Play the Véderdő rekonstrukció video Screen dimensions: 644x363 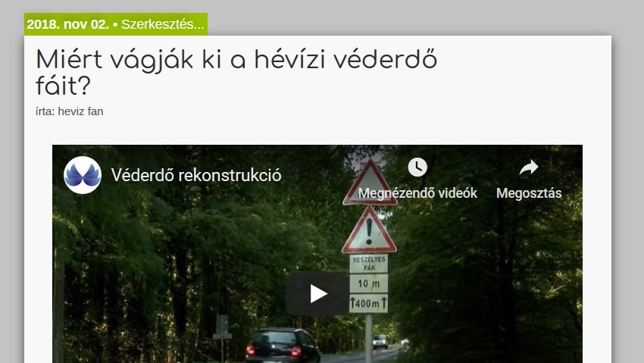pyautogui.click(x=317, y=293)
